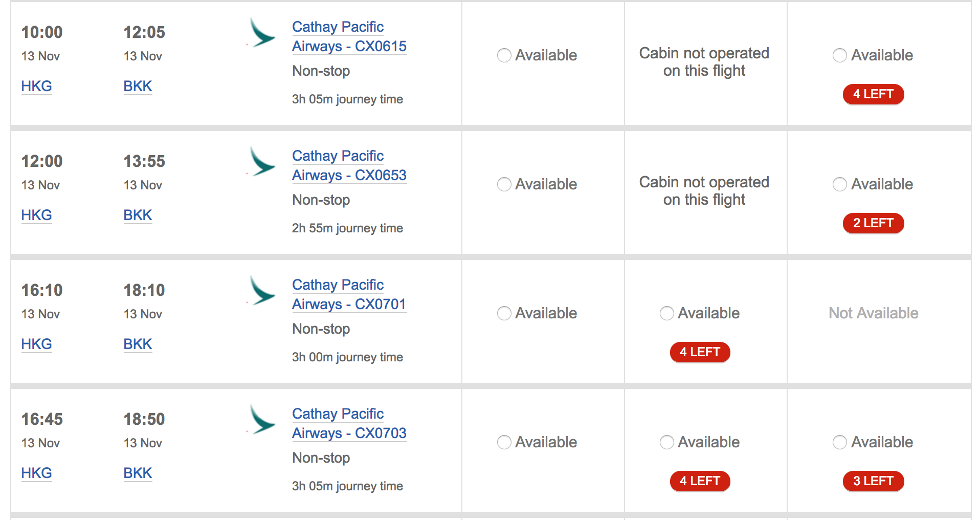980x520 pixels.
Task: Click BKK airport link on 13:55 arrival
Action: pyautogui.click(x=138, y=215)
